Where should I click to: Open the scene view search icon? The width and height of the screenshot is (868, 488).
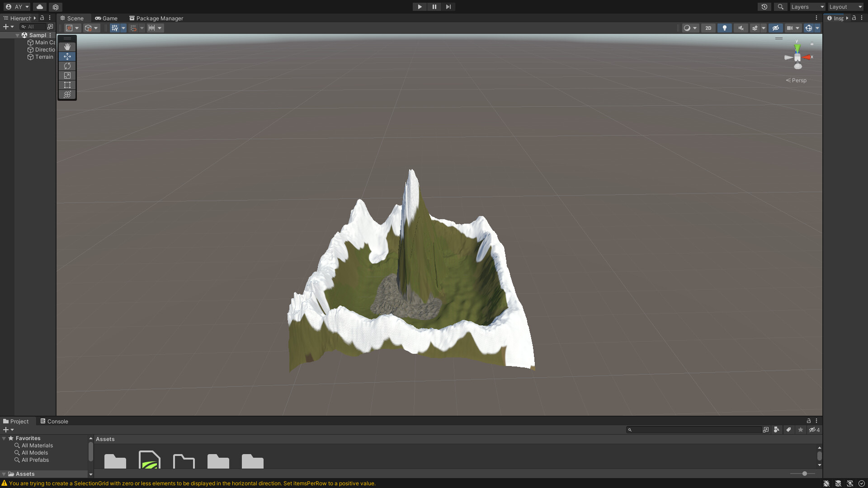780,7
